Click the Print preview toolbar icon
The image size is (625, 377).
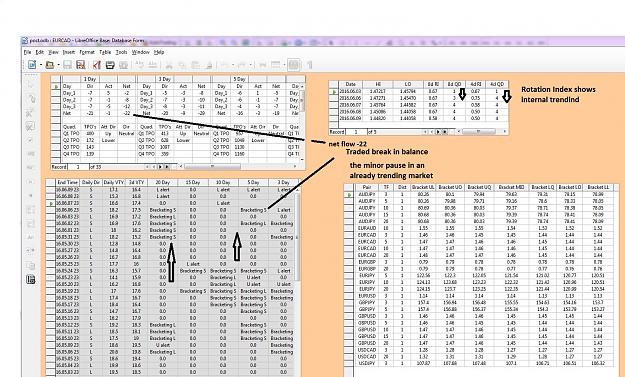(x=124, y=65)
